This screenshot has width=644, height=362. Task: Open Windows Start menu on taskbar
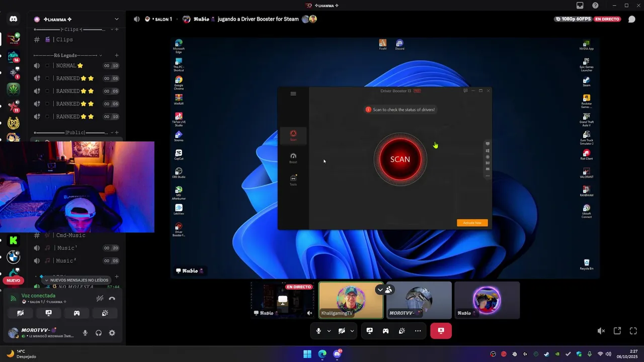[x=307, y=354]
